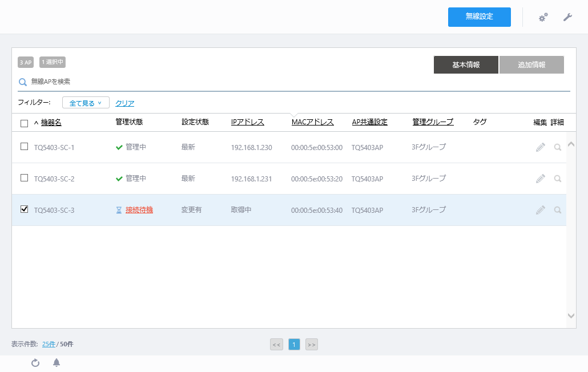View TQ5403-SC-3 details via magnifier icon
Screen dimensions: 588x372
click(x=558, y=210)
